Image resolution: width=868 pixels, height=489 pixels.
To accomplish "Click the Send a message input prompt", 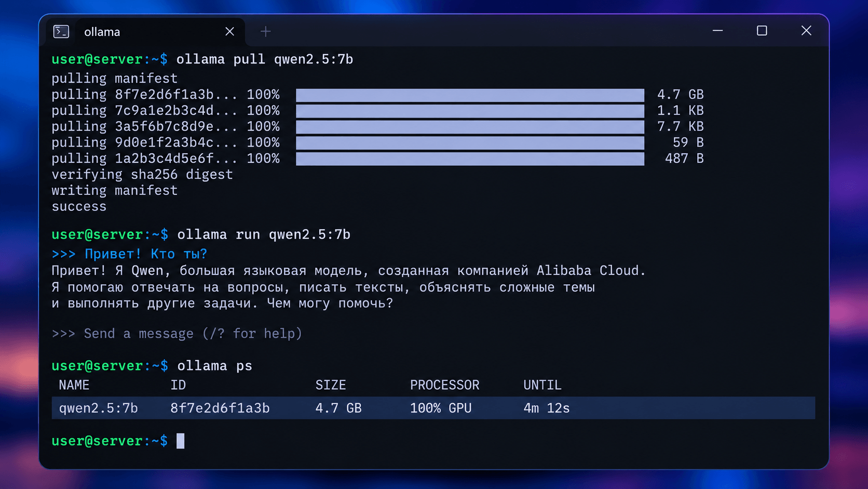I will click(177, 334).
